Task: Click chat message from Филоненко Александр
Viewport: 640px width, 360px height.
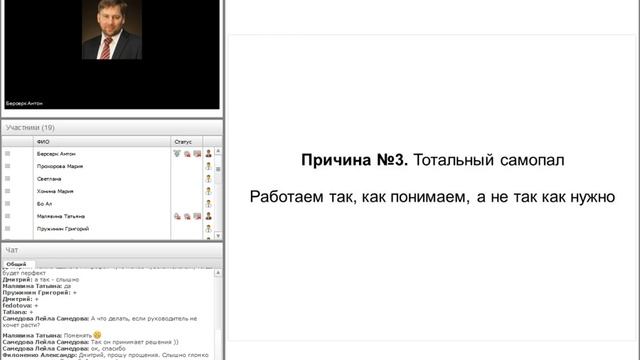Action: point(105,356)
